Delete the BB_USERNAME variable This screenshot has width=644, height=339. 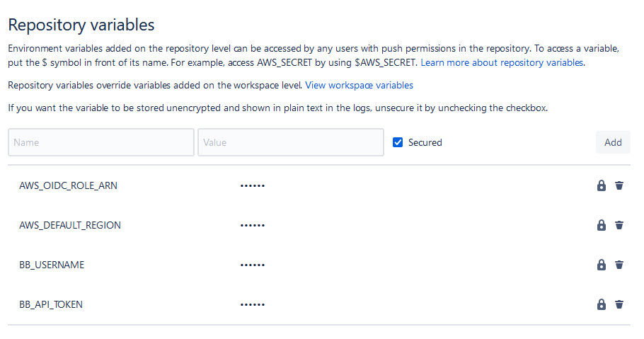point(619,265)
